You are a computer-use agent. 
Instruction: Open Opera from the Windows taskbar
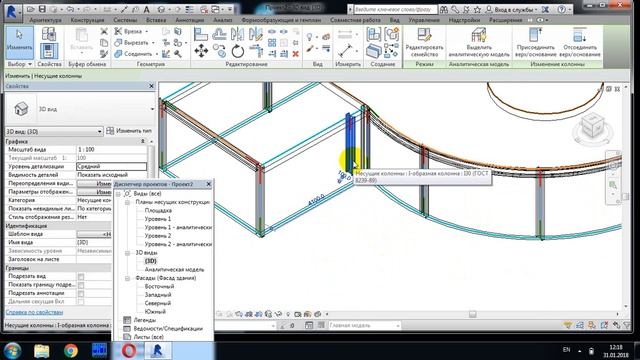tap(129, 351)
